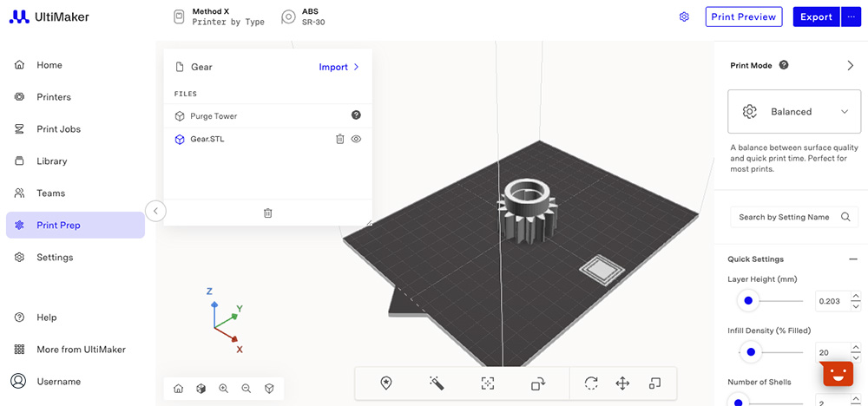The image size is (868, 406).
Task: Open more export options ellipsis
Action: tap(851, 16)
